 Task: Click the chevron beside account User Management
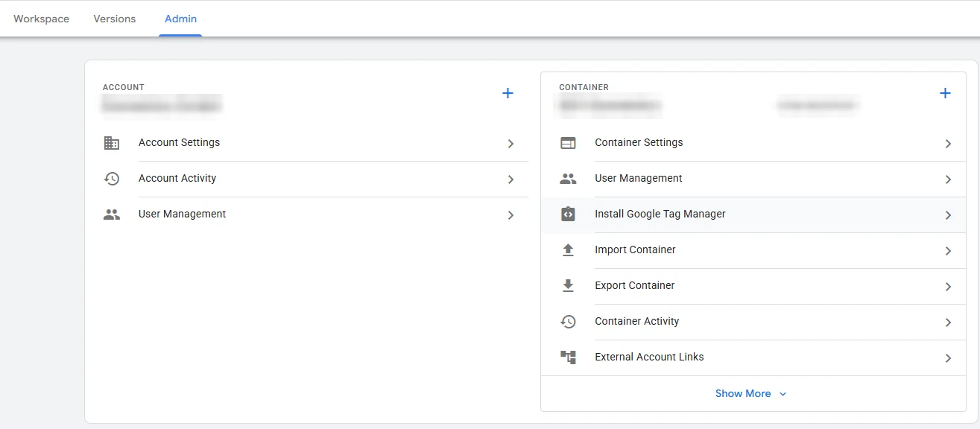[x=510, y=215]
